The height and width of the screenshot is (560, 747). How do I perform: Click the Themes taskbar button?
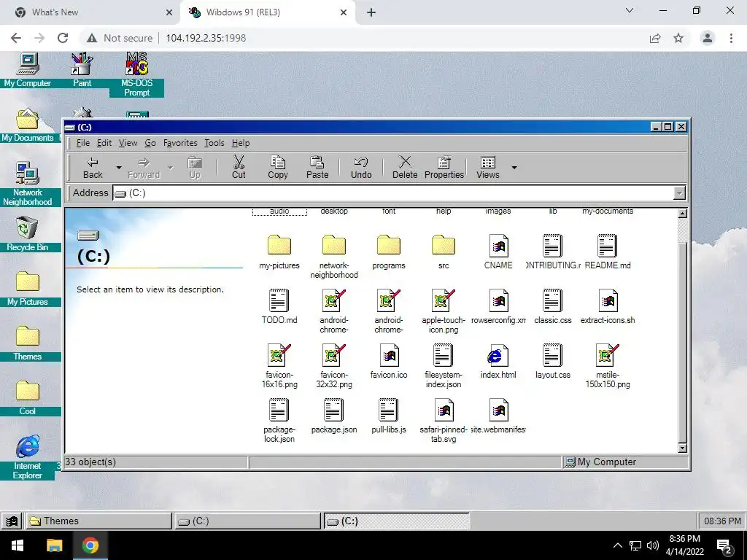click(98, 521)
